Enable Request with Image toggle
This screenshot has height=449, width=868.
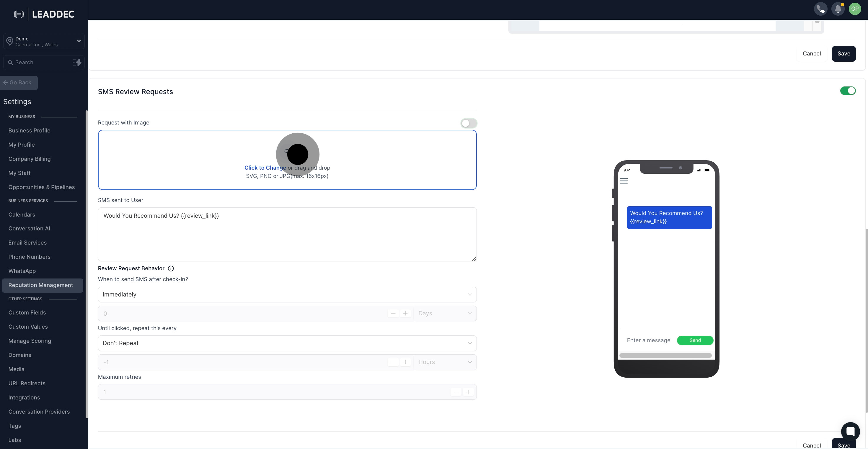469,123
